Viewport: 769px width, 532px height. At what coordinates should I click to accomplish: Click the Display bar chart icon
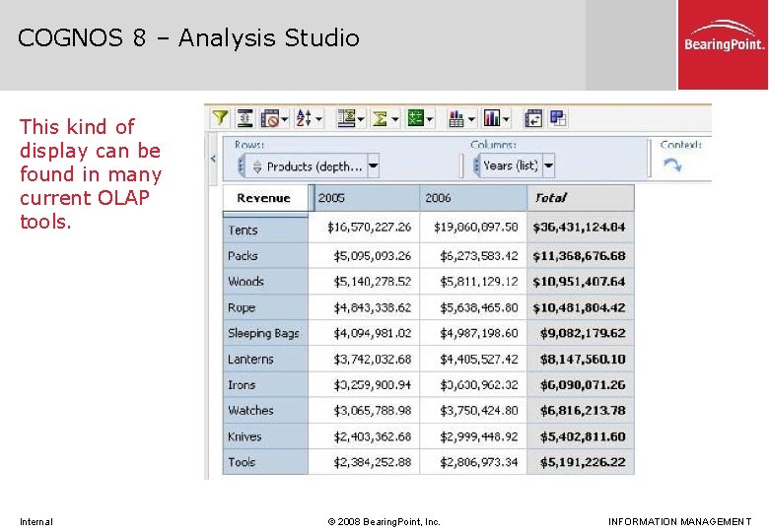point(491,118)
